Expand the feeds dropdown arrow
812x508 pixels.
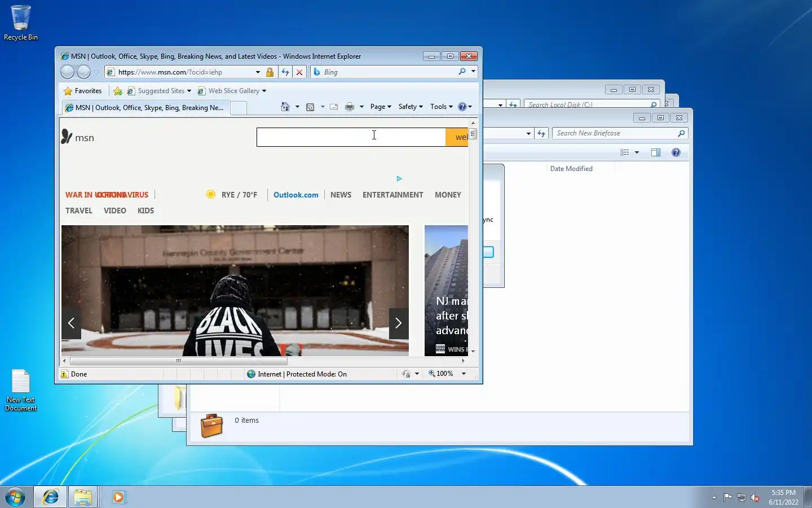(323, 107)
